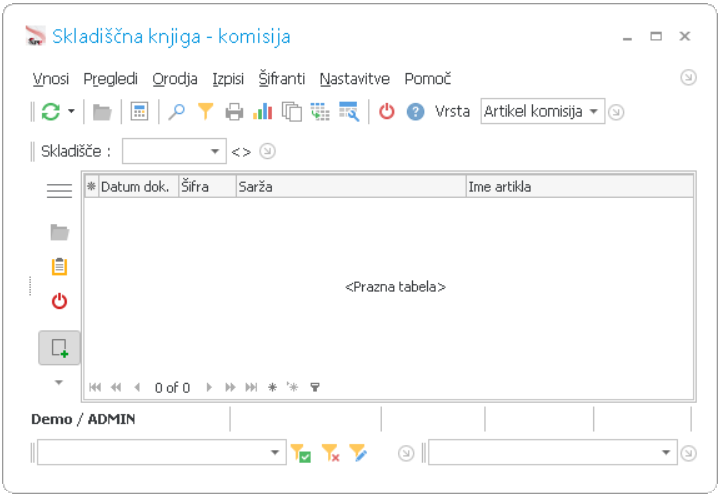The image size is (721, 497).
Task: Click the <> button next to Skladišče
Action: pos(241,151)
